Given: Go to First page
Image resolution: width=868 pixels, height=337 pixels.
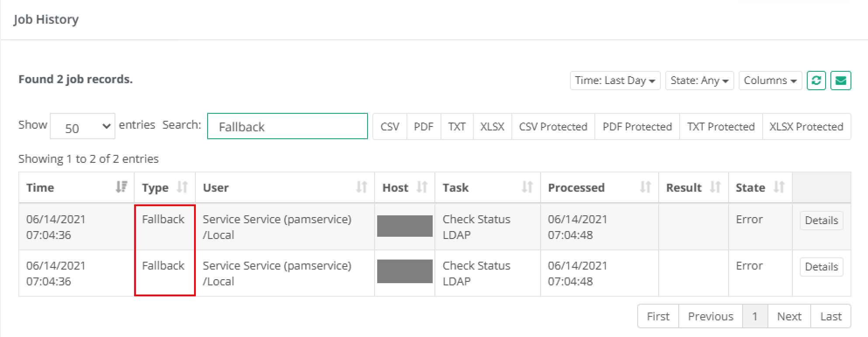Looking at the screenshot, I should click(x=658, y=316).
